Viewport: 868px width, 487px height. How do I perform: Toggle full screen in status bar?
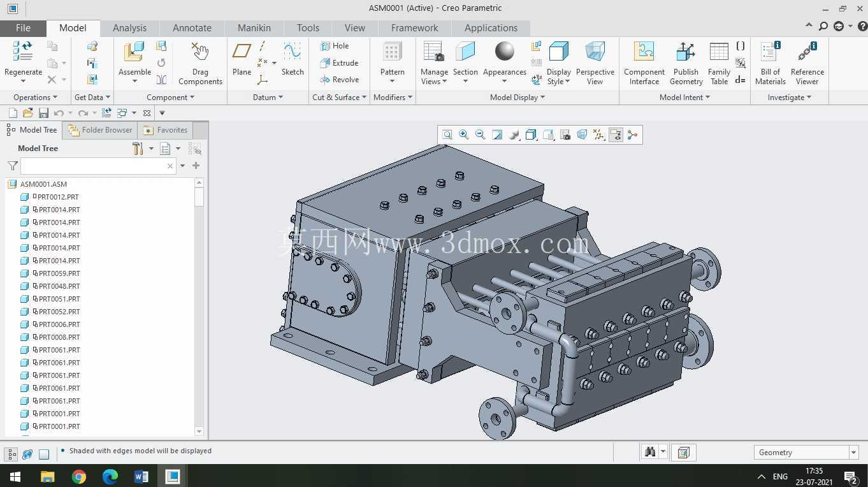coord(44,454)
